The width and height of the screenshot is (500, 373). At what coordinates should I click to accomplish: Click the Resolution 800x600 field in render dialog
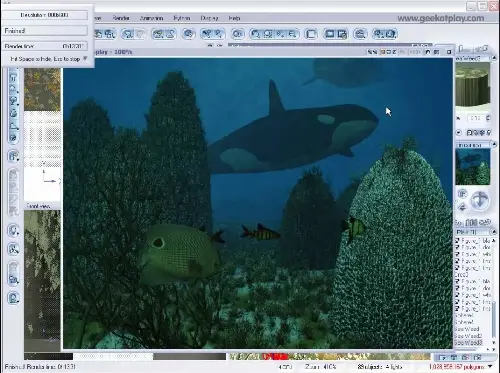tap(45, 15)
